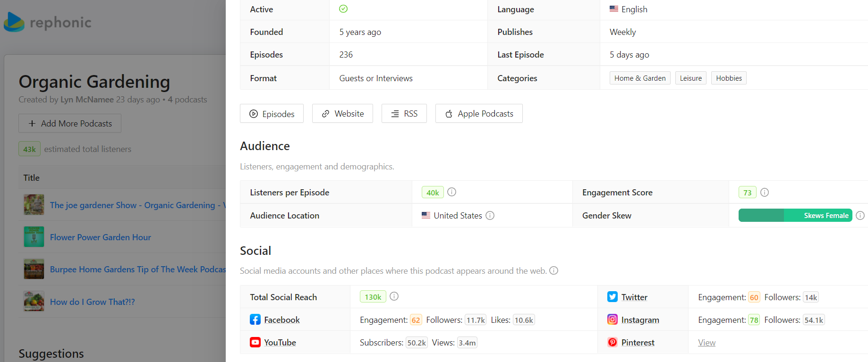The width and height of the screenshot is (868, 362).
Task: Click the Twitter followers value 14k
Action: pyautogui.click(x=811, y=297)
